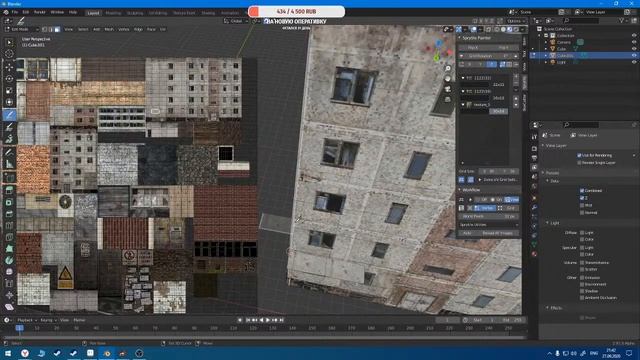Select the Cursor tool in left toolbar
The height and width of the screenshot is (360, 640).
click(x=9, y=54)
